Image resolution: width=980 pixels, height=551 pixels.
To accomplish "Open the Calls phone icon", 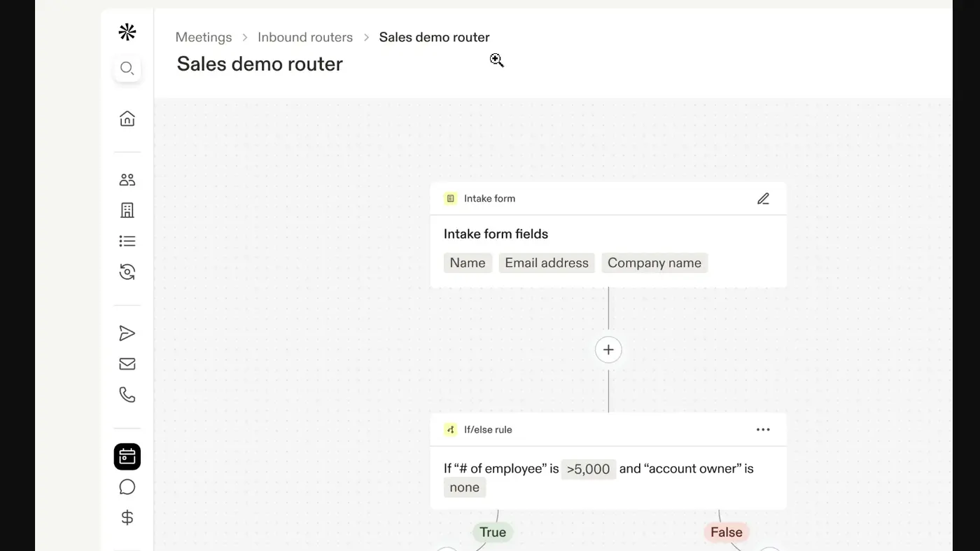I will 127,395.
